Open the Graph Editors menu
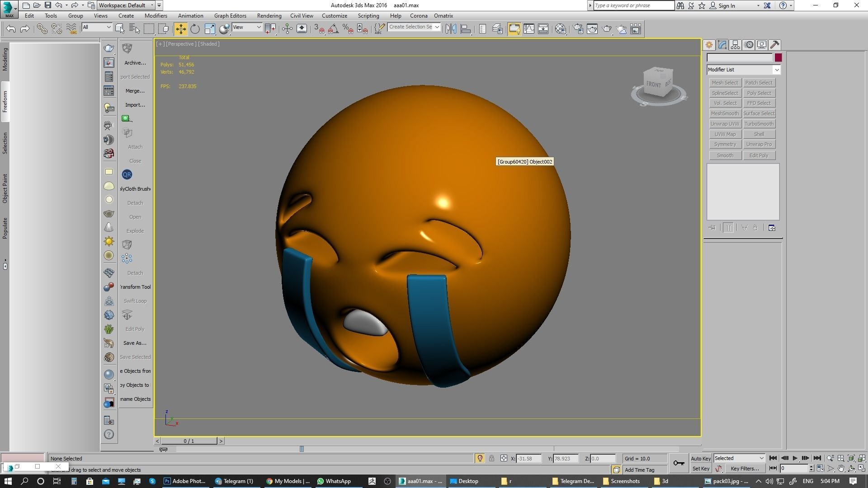The height and width of the screenshot is (488, 868). 230,16
